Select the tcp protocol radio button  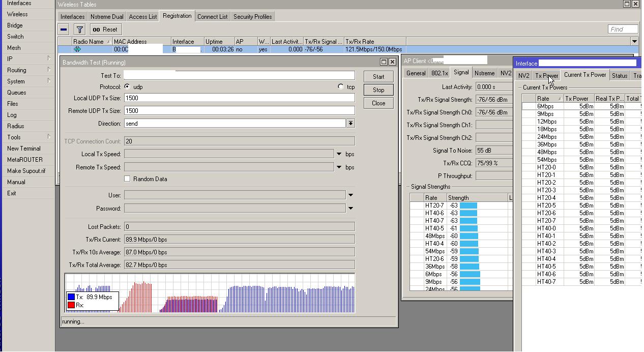tap(341, 86)
